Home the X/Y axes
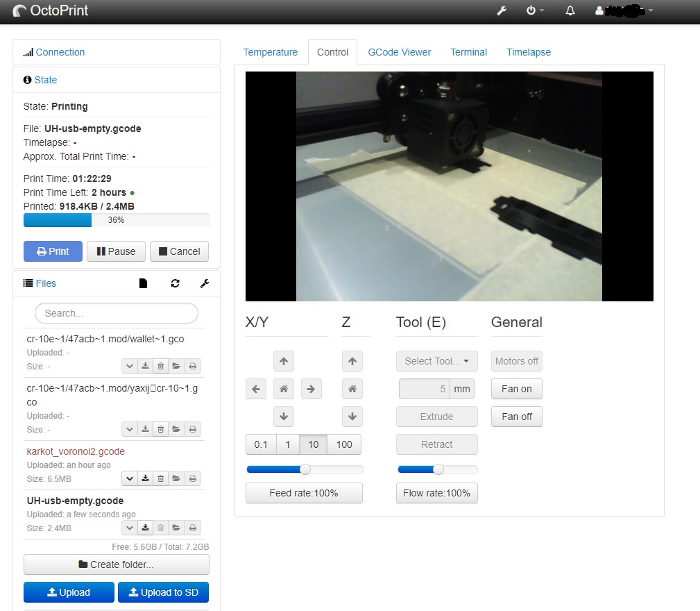 (284, 389)
